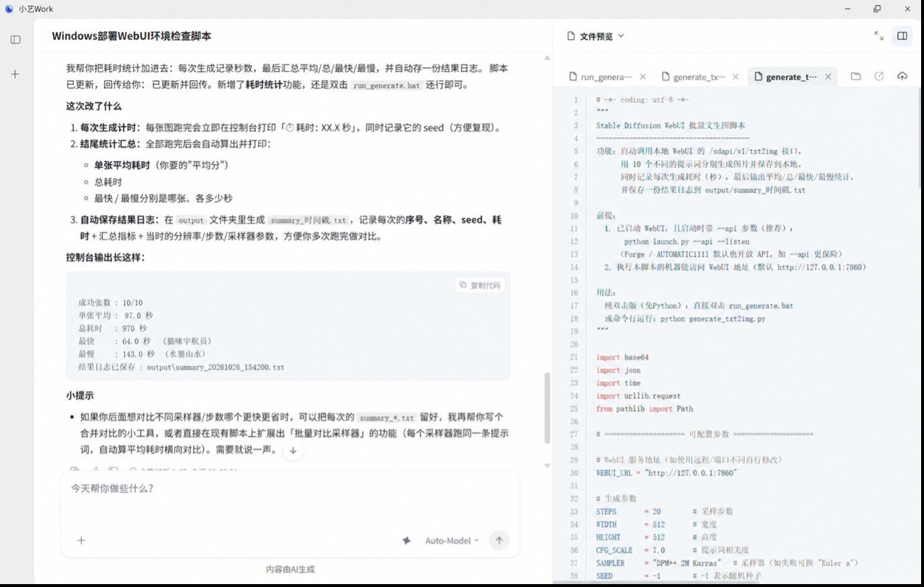This screenshot has width=924, height=587.
Task: Start a new chat with plus icon
Action: pos(15,74)
